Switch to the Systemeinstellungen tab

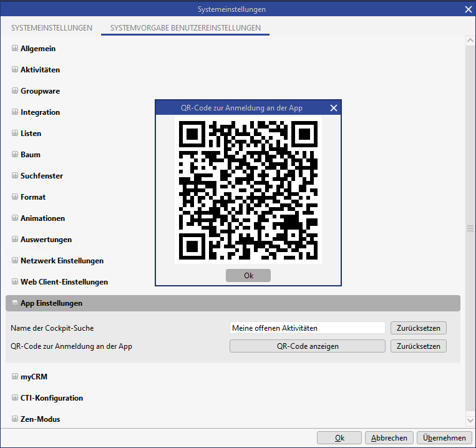52,28
